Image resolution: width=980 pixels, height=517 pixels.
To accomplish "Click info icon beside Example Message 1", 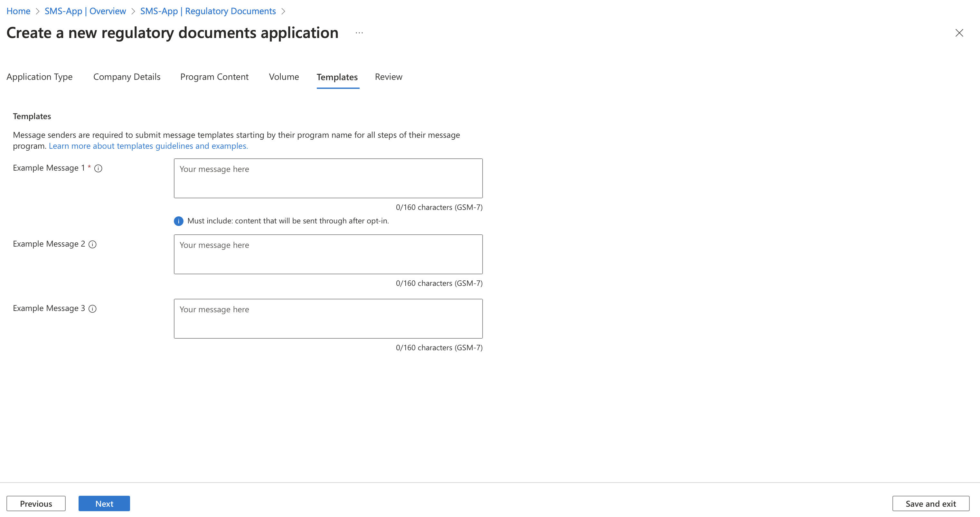I will point(98,168).
